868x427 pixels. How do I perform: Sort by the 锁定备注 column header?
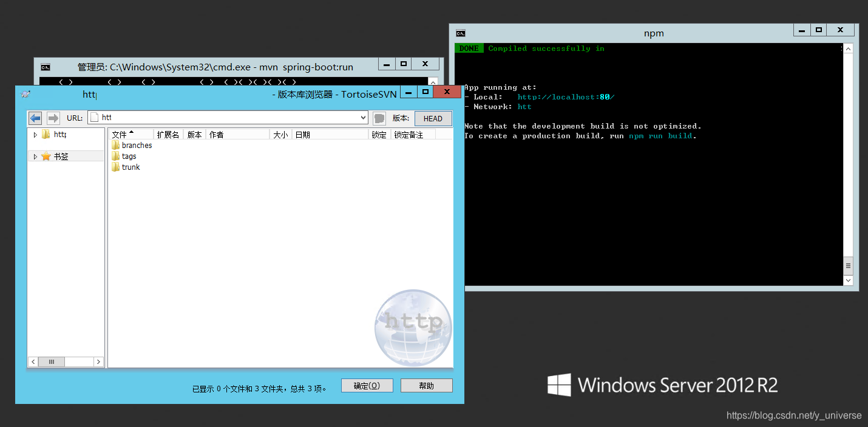coord(413,135)
